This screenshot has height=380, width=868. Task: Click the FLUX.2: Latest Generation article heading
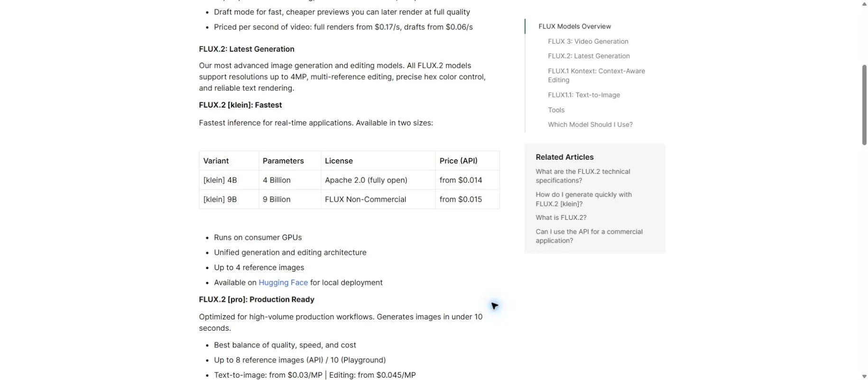(247, 49)
